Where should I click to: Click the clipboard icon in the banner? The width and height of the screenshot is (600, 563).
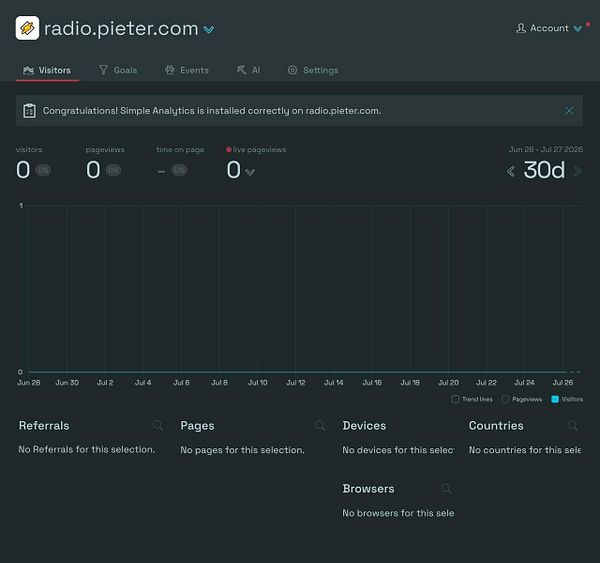click(x=29, y=111)
